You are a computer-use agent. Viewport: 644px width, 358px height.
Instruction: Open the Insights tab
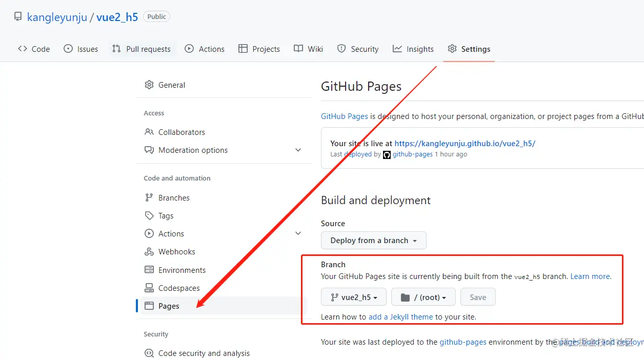click(413, 49)
